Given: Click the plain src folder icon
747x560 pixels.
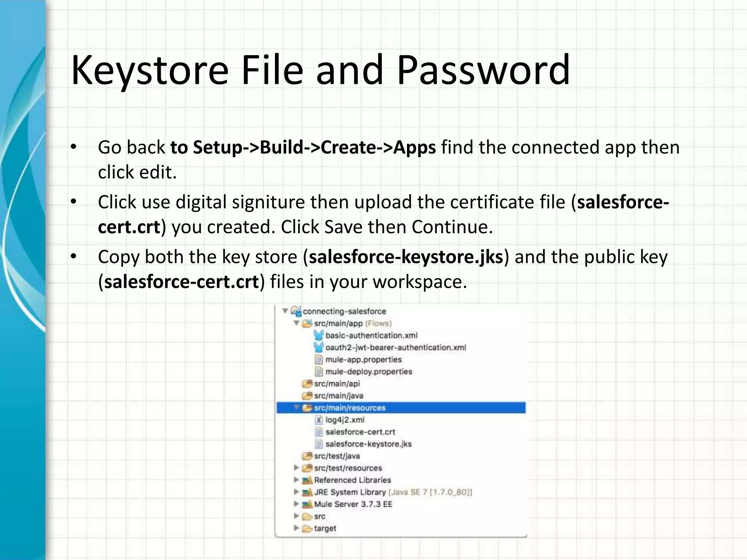Looking at the screenshot, I should [x=307, y=516].
